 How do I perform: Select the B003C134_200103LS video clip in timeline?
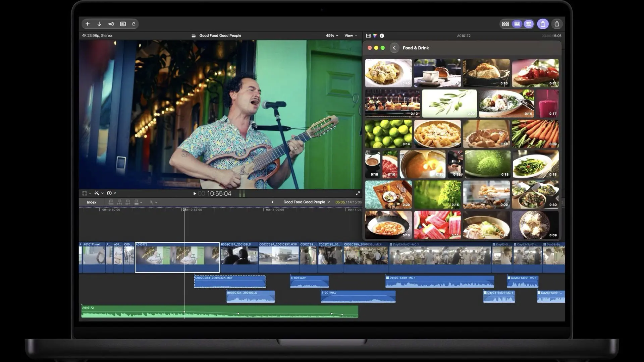(239, 257)
